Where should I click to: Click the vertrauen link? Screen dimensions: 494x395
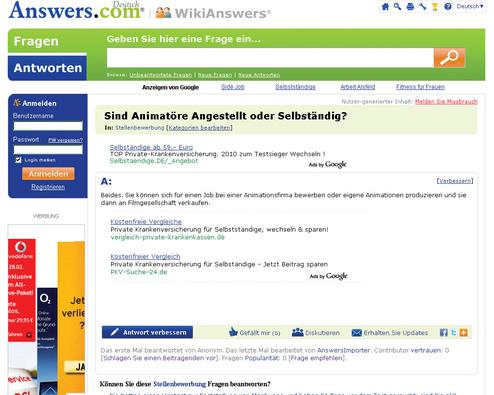[426, 350]
